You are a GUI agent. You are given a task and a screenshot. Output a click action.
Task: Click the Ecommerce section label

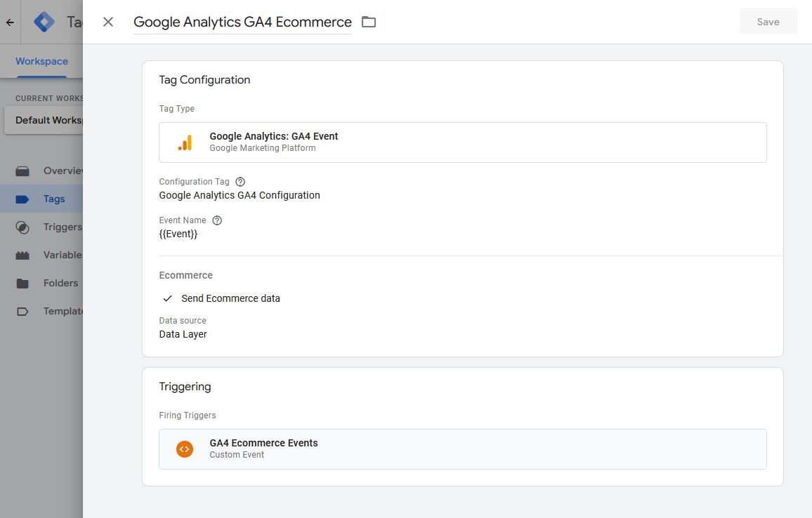click(186, 275)
